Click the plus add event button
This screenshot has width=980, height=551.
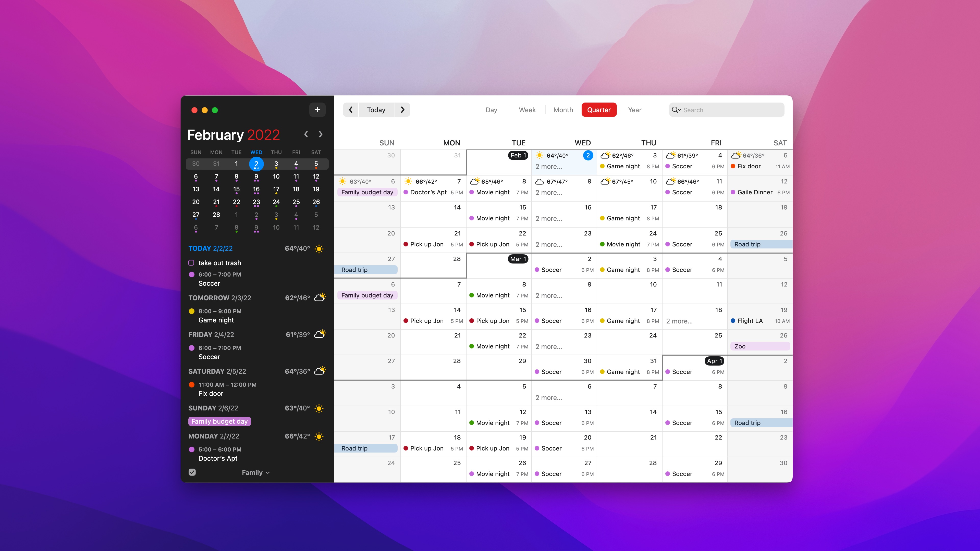(317, 110)
